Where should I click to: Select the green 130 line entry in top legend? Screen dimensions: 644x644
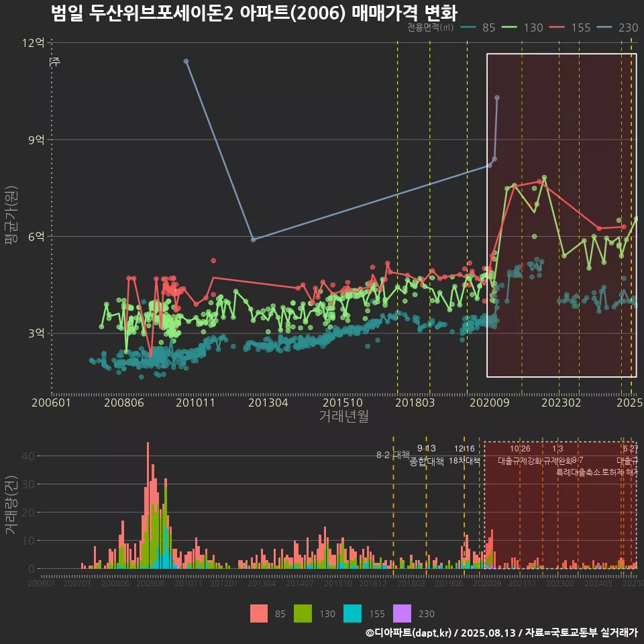pyautogui.click(x=523, y=28)
